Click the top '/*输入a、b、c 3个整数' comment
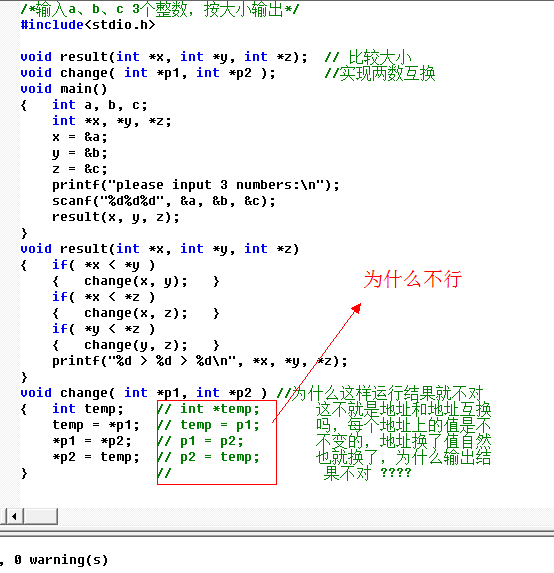 [160, 9]
